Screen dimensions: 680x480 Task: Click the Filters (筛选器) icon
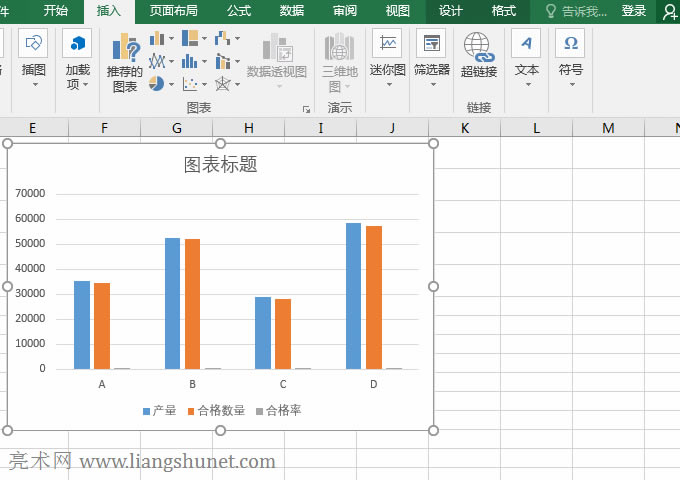coord(432,43)
